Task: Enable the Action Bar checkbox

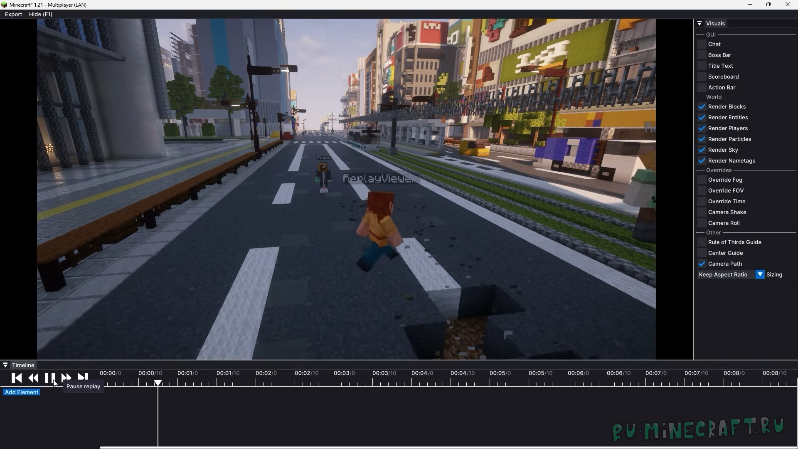Action: click(x=702, y=88)
